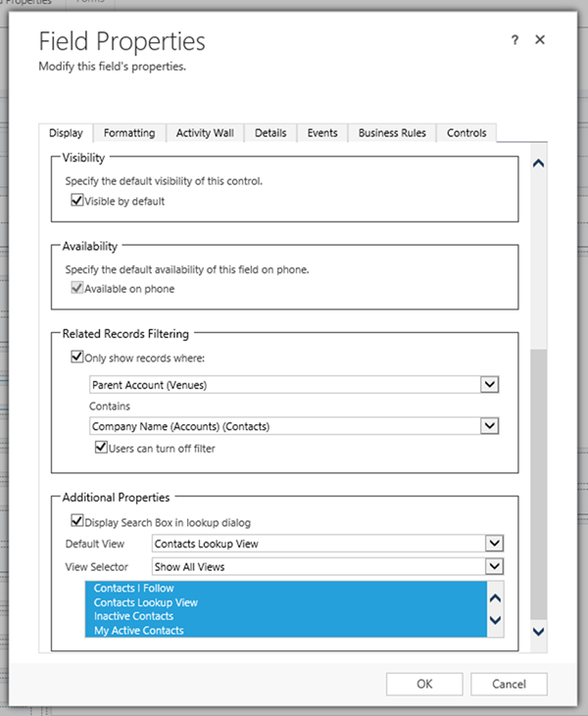Switch to the Formatting tab

(129, 133)
